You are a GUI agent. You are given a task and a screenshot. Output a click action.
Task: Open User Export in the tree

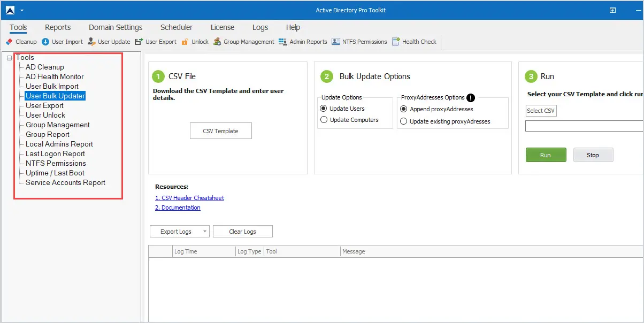pyautogui.click(x=44, y=105)
